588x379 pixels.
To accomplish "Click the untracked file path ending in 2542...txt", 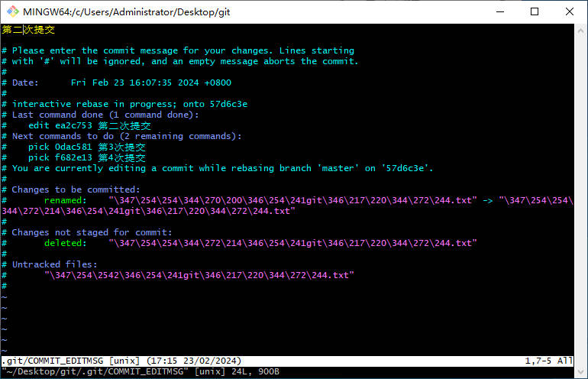I will 199,275.
